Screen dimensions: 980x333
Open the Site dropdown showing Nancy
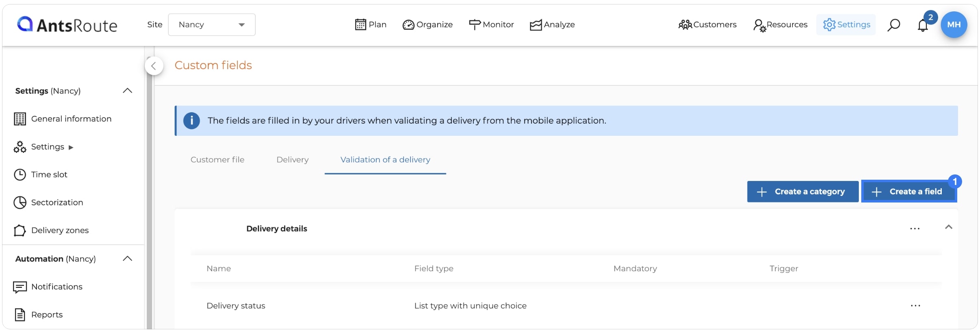tap(211, 25)
